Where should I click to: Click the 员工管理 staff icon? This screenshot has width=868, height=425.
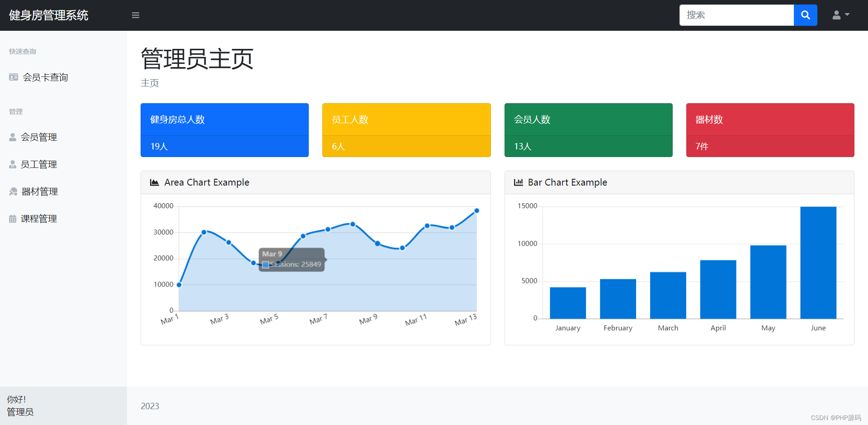[13, 164]
